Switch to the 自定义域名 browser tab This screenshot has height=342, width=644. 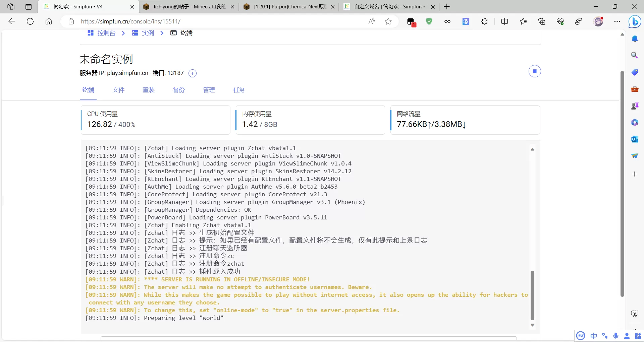(389, 7)
